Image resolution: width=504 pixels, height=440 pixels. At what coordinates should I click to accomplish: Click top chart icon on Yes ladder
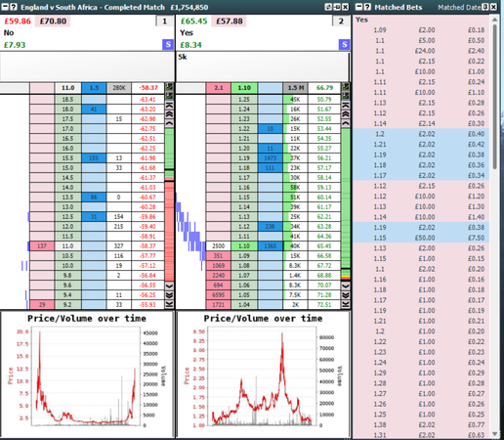coord(346,87)
